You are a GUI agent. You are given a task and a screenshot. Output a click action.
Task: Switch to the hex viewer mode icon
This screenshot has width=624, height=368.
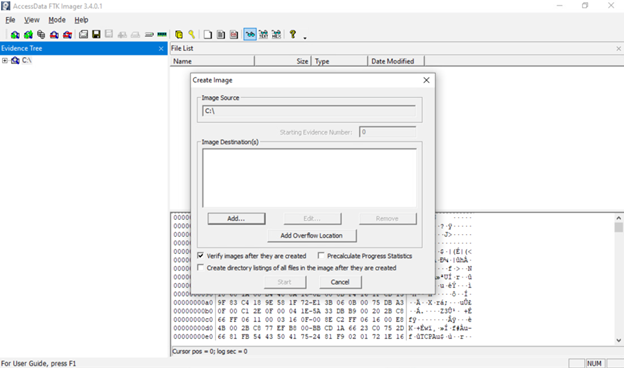[x=276, y=35]
